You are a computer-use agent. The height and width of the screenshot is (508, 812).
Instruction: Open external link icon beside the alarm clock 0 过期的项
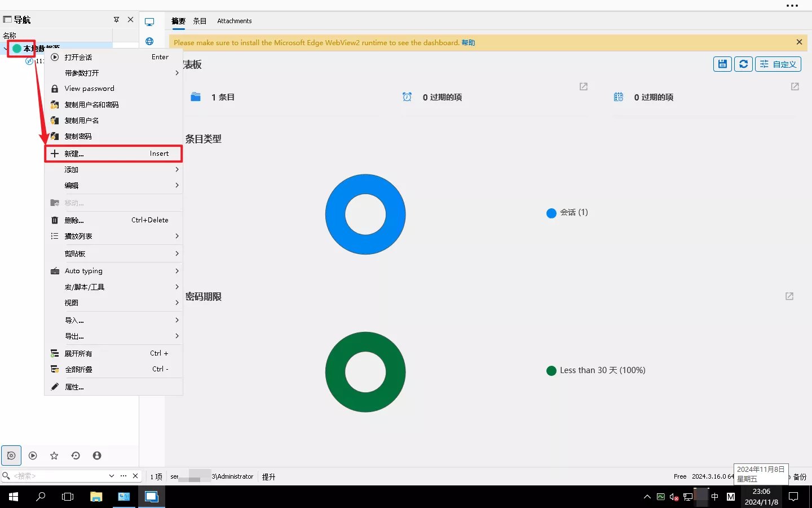point(584,86)
